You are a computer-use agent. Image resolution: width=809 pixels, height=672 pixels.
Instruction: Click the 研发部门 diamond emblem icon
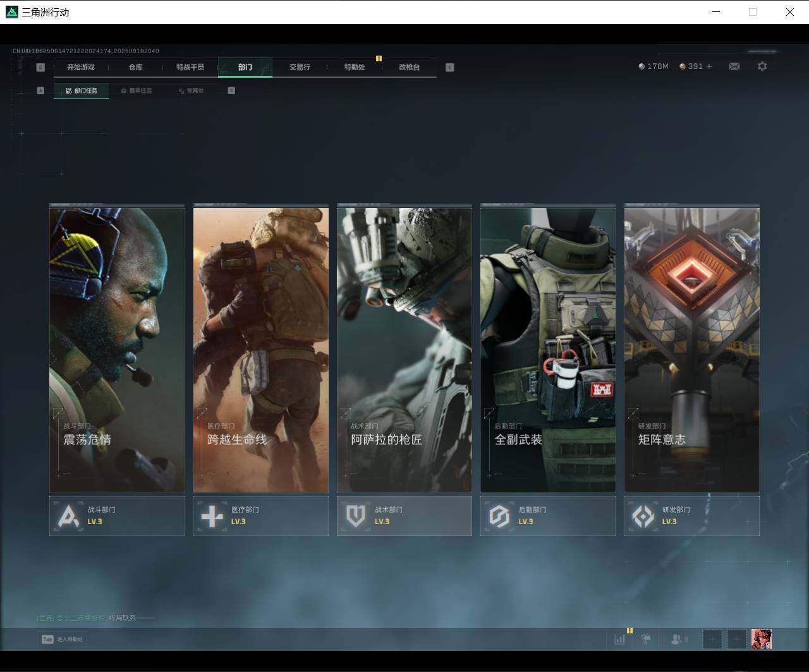pos(643,516)
